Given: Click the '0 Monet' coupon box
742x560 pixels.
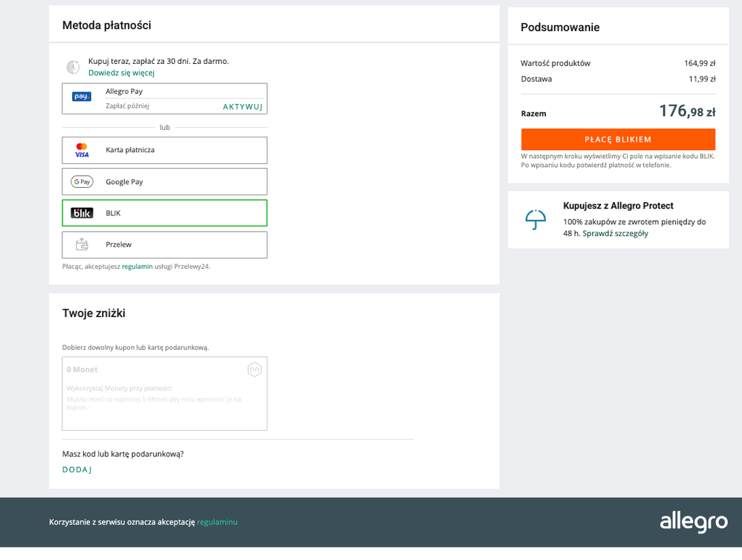Looking at the screenshot, I should (165, 394).
